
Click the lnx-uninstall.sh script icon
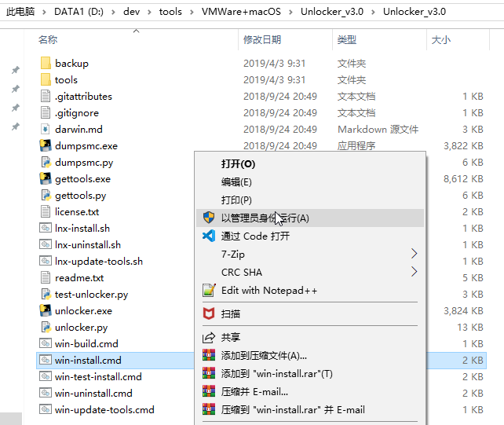(46, 244)
